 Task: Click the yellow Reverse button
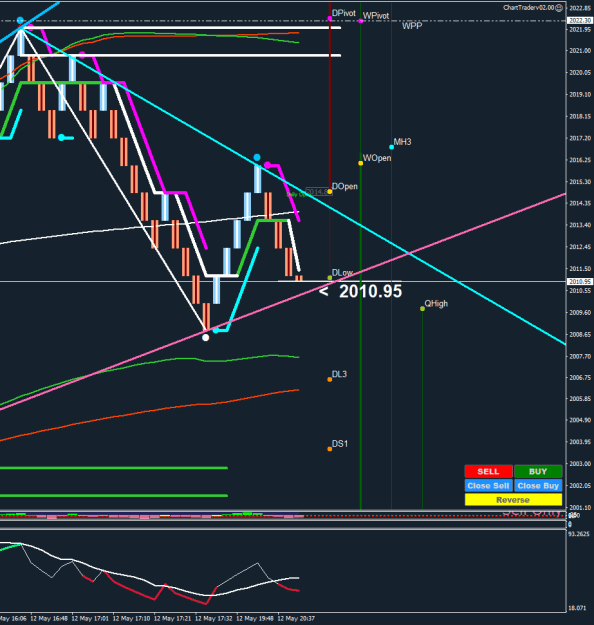(513, 500)
